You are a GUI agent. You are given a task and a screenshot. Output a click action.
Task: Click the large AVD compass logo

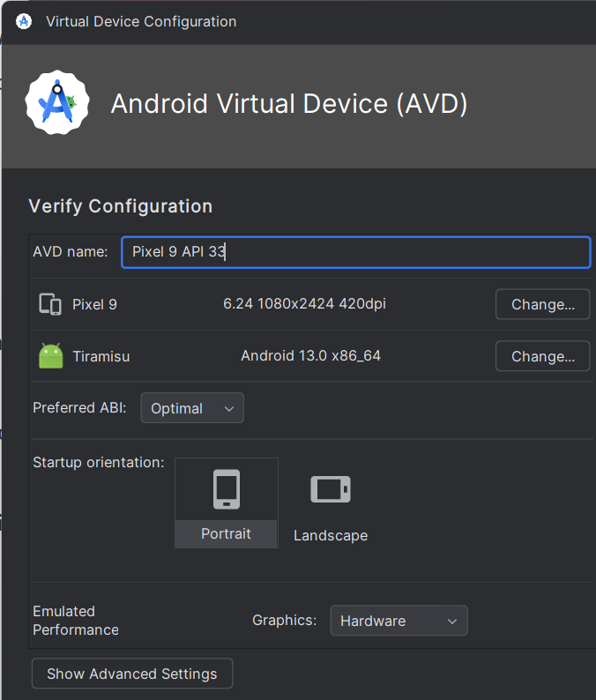[x=57, y=103]
